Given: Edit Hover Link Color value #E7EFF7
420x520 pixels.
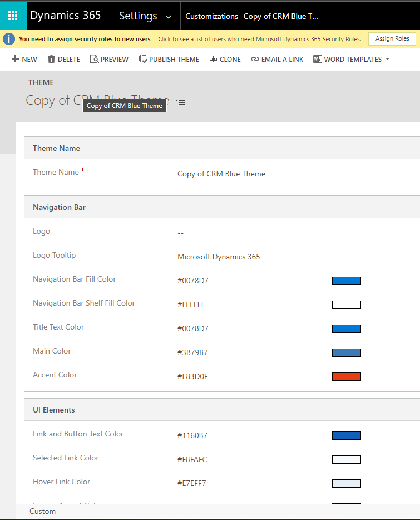Looking at the screenshot, I should tap(191, 483).
